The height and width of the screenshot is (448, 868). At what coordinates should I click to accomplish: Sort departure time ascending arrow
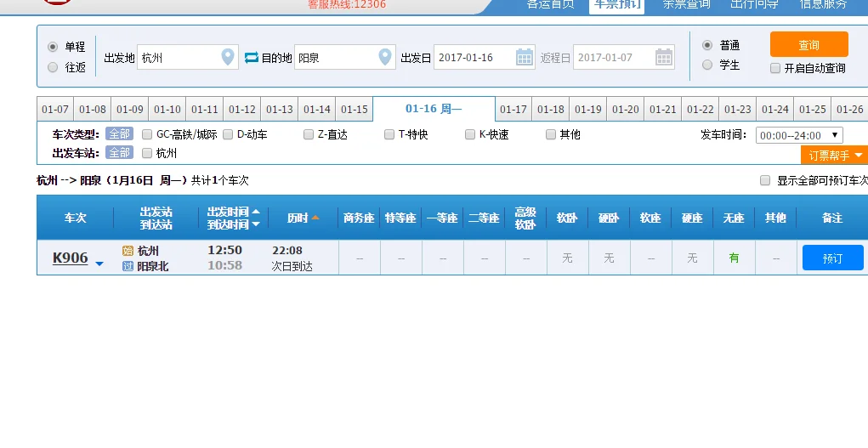(x=256, y=212)
